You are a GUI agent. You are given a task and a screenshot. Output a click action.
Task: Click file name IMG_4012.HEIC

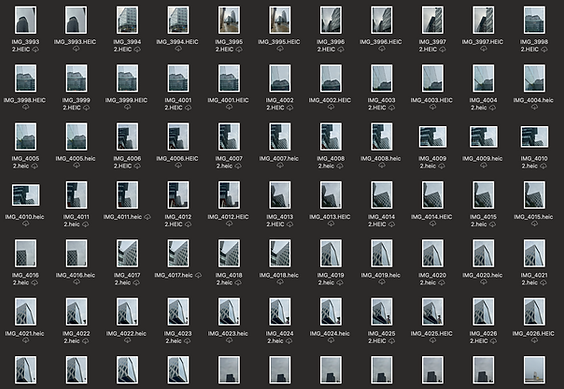228,217
